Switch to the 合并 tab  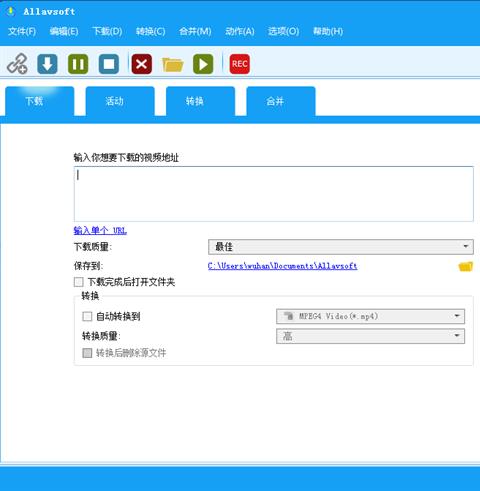pos(281,101)
